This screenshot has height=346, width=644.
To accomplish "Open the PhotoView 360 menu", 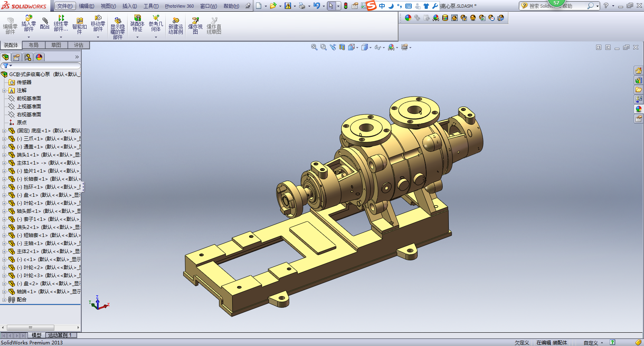I will 179,6.
